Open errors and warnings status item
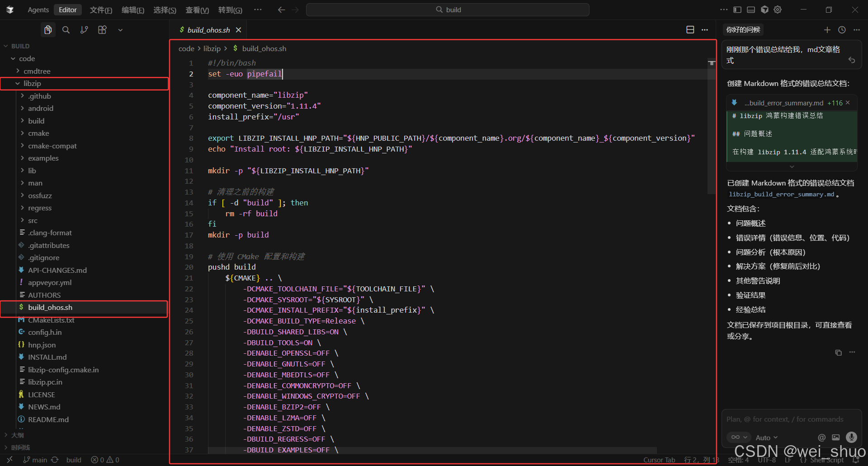 105,460
